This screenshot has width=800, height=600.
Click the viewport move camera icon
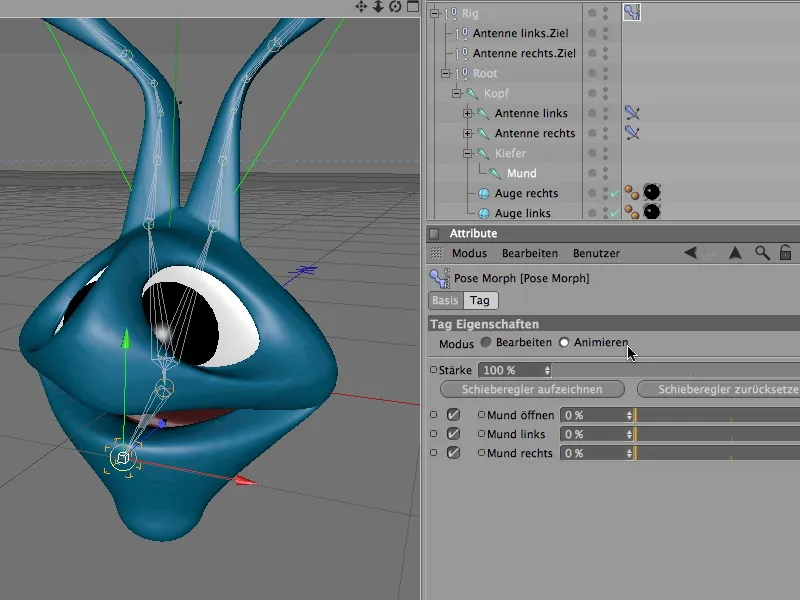pyautogui.click(x=361, y=7)
